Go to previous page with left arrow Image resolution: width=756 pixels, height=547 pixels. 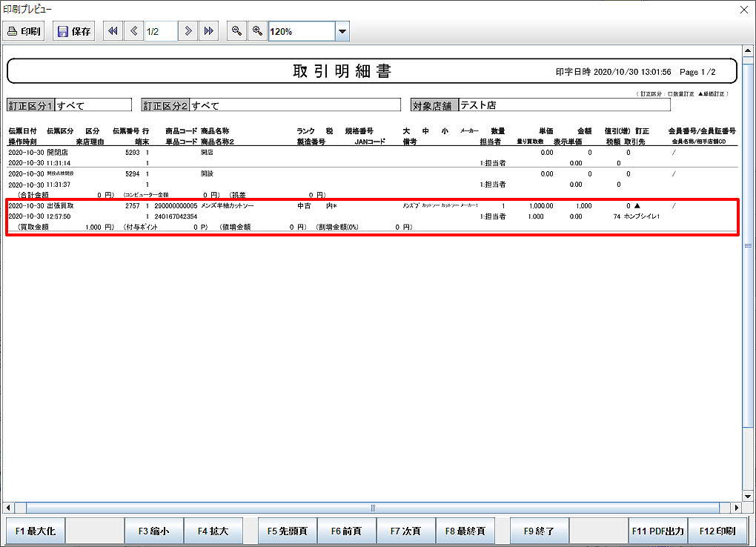click(133, 31)
